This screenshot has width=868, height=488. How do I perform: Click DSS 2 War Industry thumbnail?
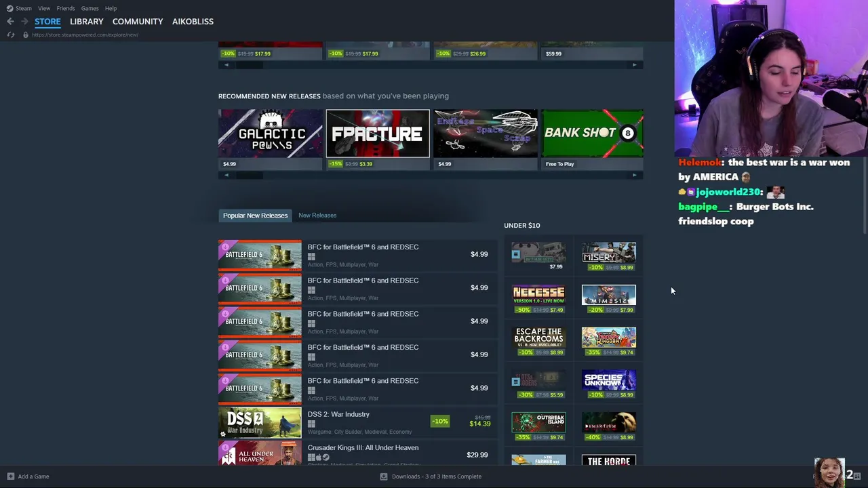tap(260, 422)
